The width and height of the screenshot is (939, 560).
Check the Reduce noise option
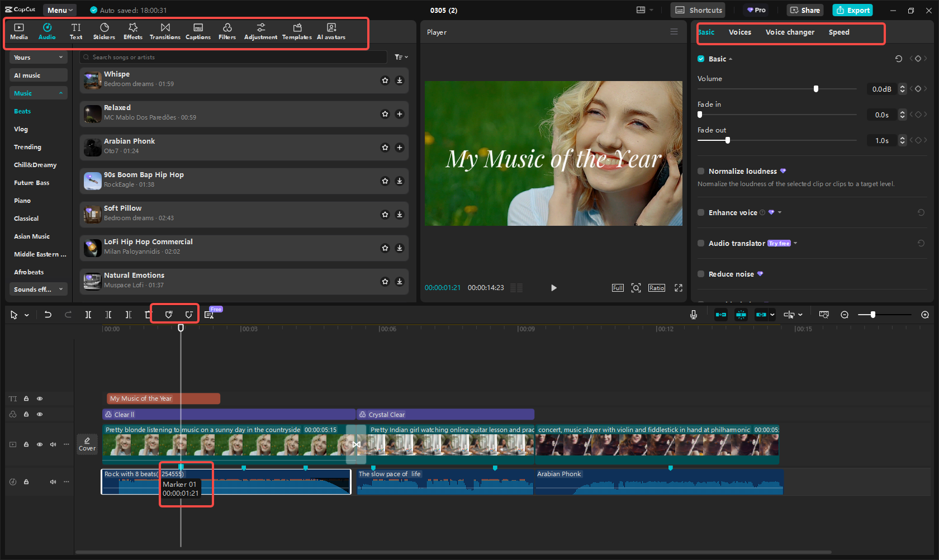[700, 274]
